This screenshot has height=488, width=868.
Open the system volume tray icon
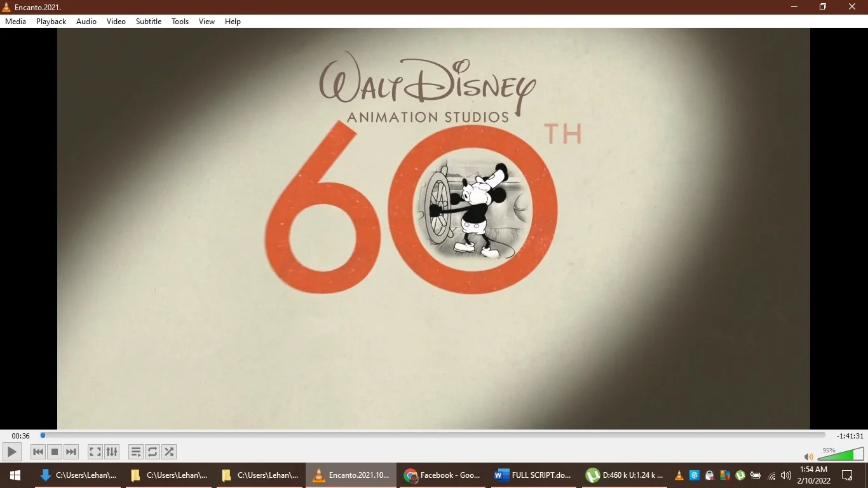point(786,475)
